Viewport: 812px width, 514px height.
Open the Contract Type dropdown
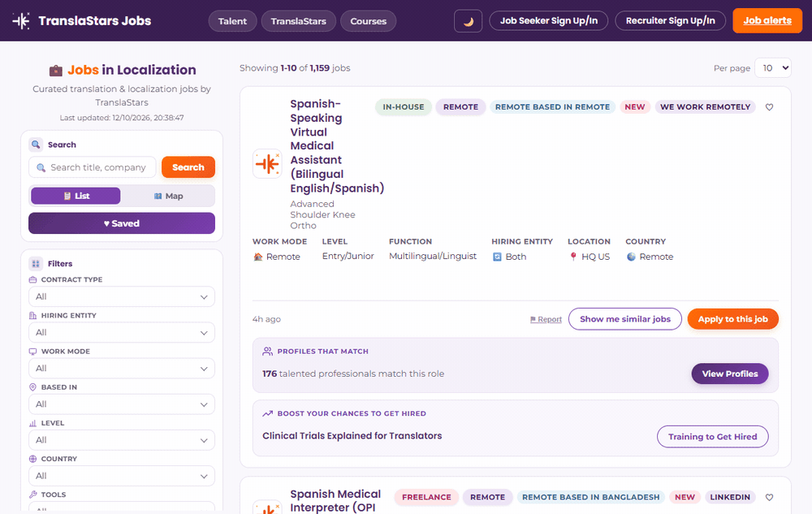122,296
